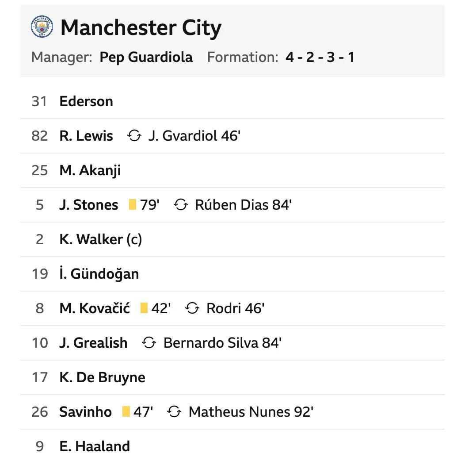Click substitution icon beside J. Stones
Viewport: 457px width, 476px height.
181,205
